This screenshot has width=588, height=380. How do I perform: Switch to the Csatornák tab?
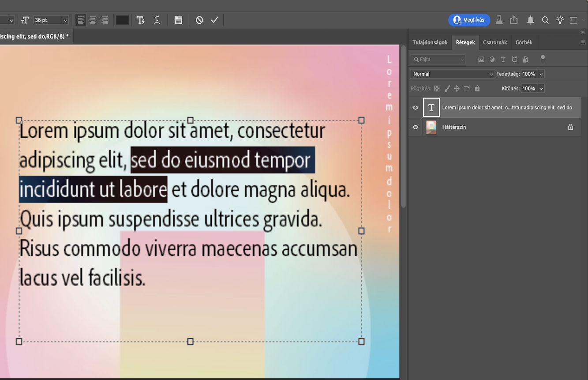494,42
